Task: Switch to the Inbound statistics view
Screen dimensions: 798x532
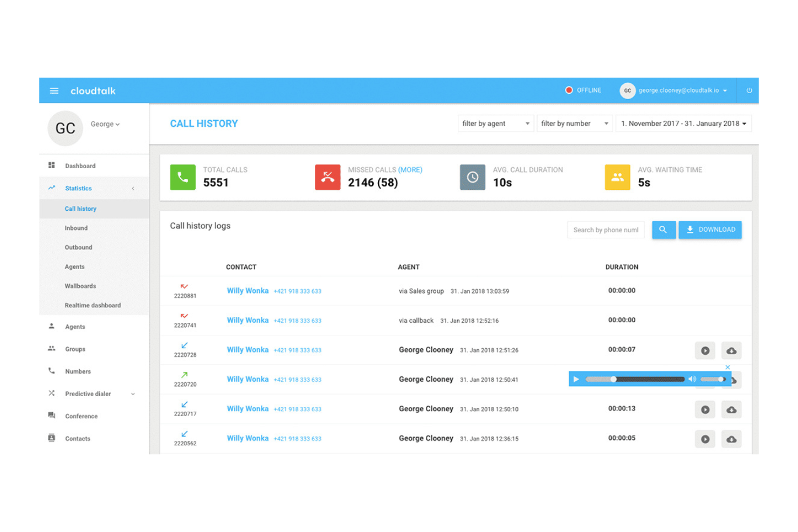Action: pyautogui.click(x=76, y=227)
